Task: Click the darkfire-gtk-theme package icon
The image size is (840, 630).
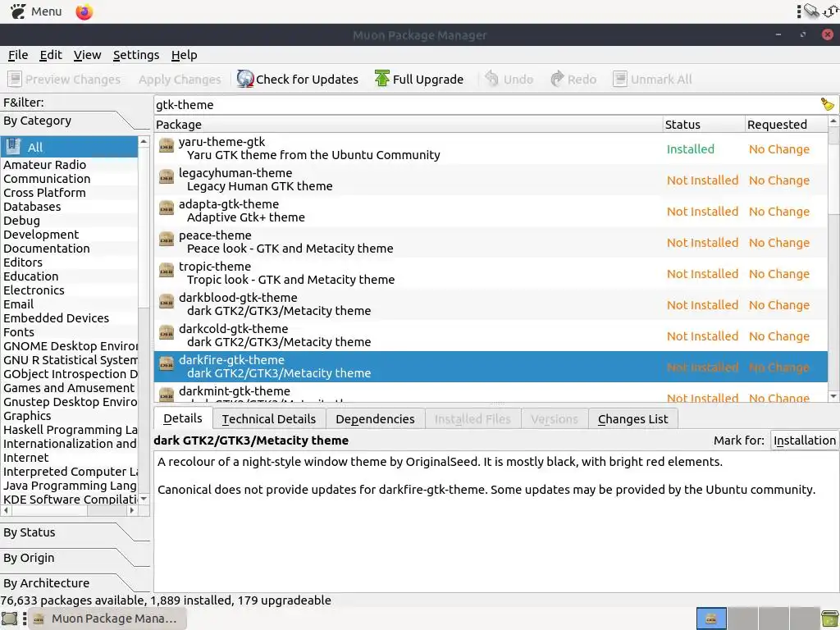Action: pyautogui.click(x=167, y=363)
